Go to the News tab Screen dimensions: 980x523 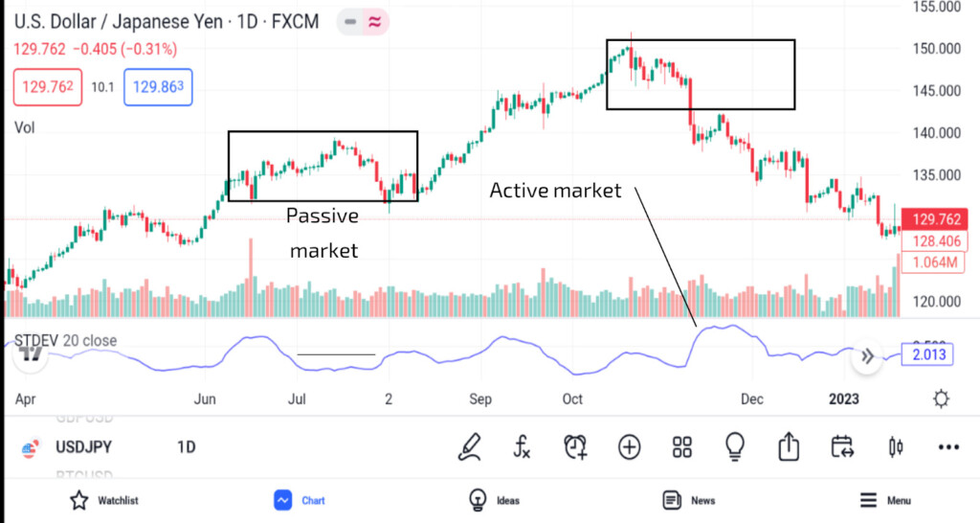click(x=689, y=500)
